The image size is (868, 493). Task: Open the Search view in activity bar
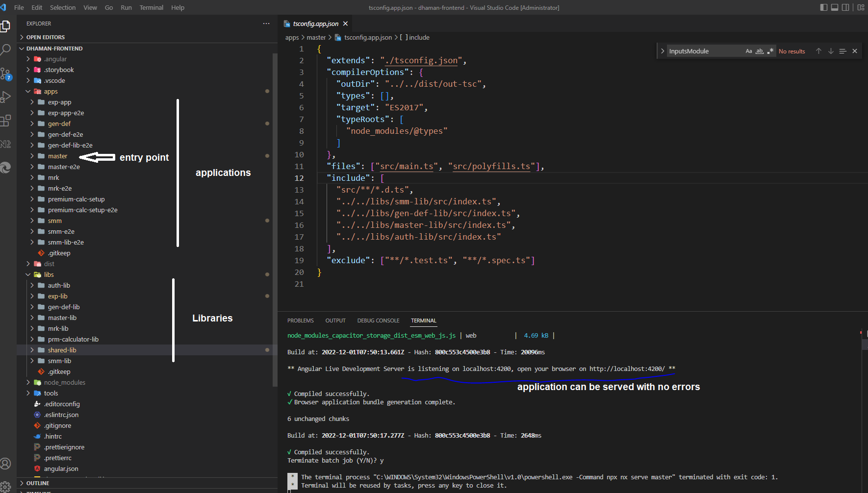pos(6,49)
